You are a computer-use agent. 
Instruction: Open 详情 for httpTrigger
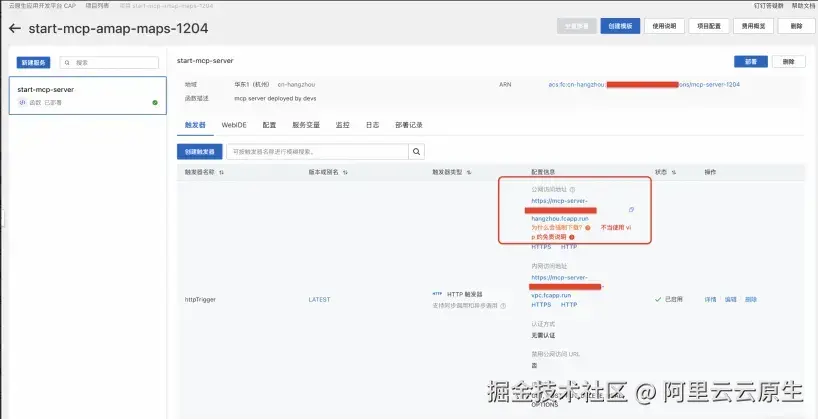click(711, 300)
